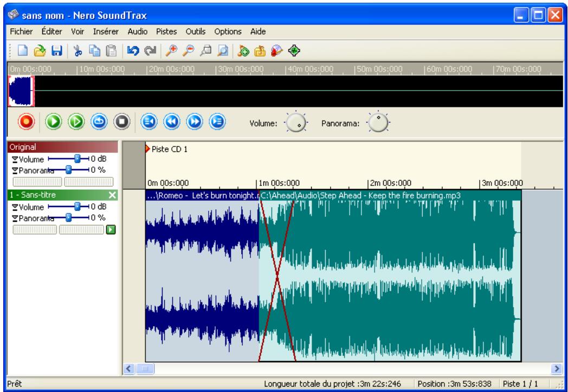
Task: Expand the Original track Panorama triangle
Action: pos(15,170)
